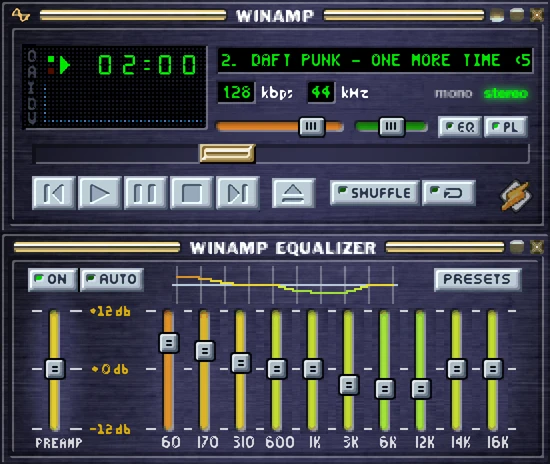Click the equalizer curve graph

pos(285,284)
